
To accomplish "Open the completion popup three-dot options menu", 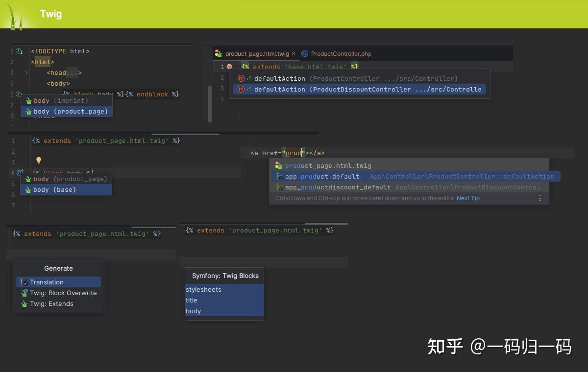I will (540, 198).
